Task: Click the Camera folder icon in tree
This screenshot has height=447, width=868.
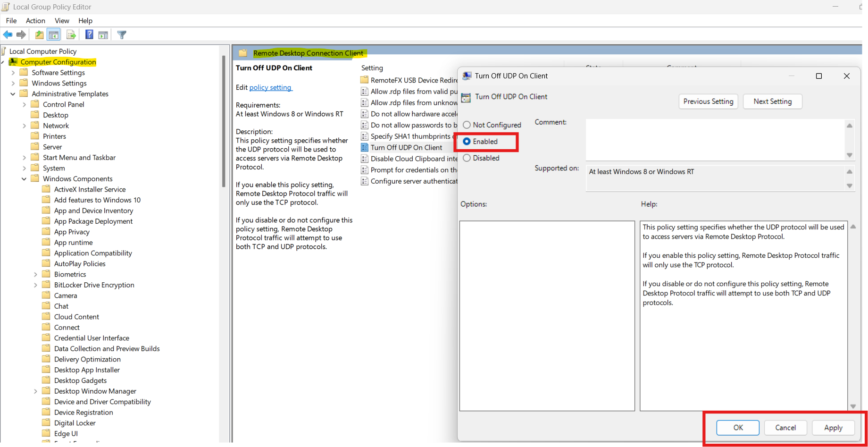Action: pyautogui.click(x=46, y=295)
